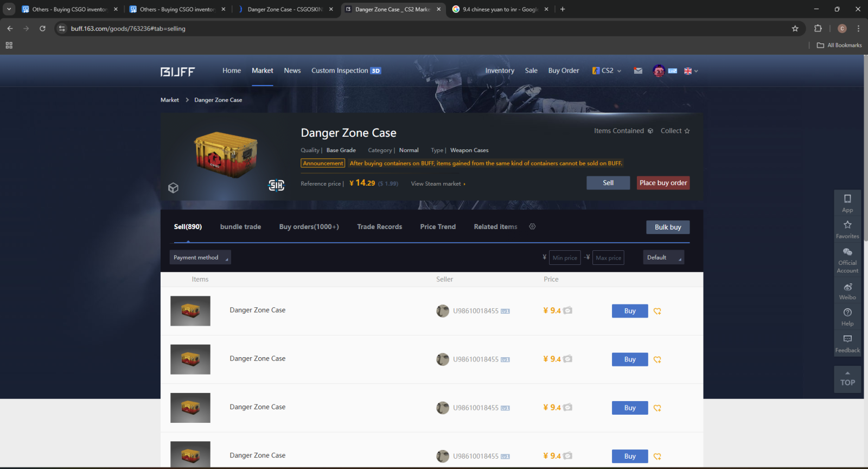Image resolution: width=868 pixels, height=469 pixels.
Task: Open Items Contained link
Action: 623,131
